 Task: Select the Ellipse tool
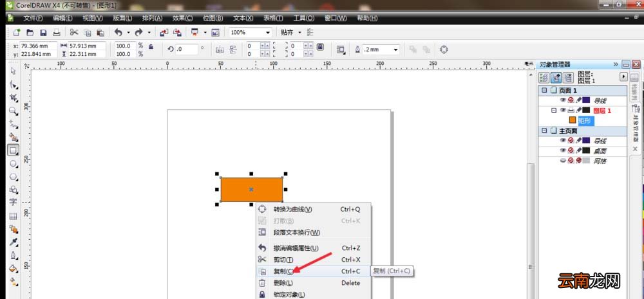point(13,163)
